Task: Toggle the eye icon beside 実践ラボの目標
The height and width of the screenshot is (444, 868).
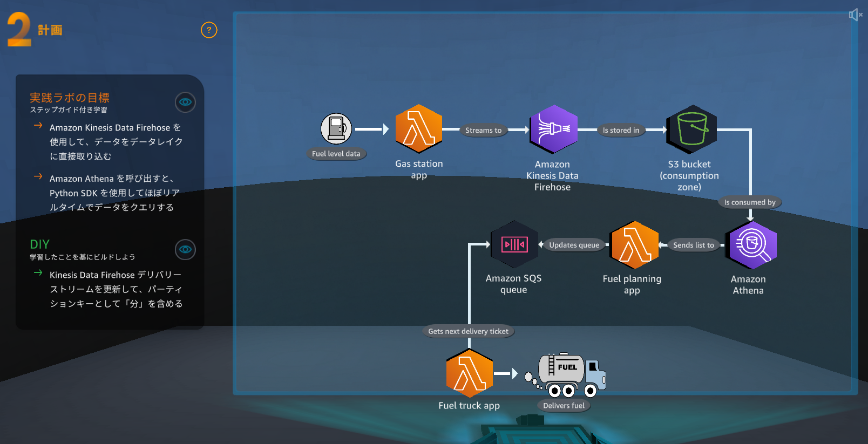Action: tap(185, 102)
